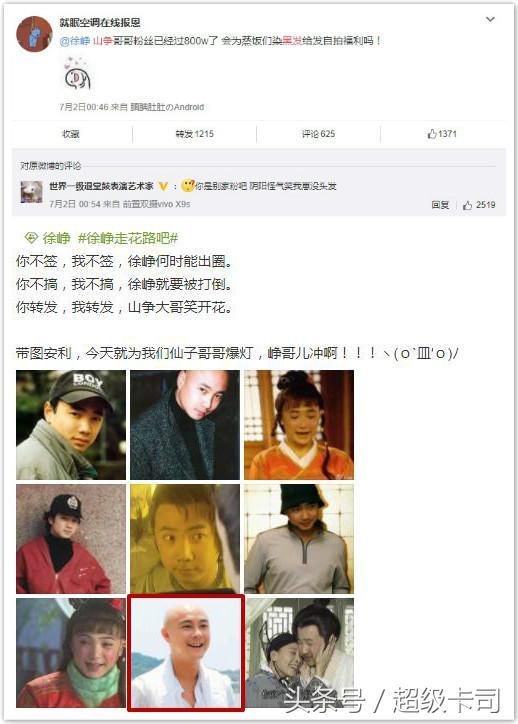Click the diamond icon before 徐峥 topic

point(31,238)
